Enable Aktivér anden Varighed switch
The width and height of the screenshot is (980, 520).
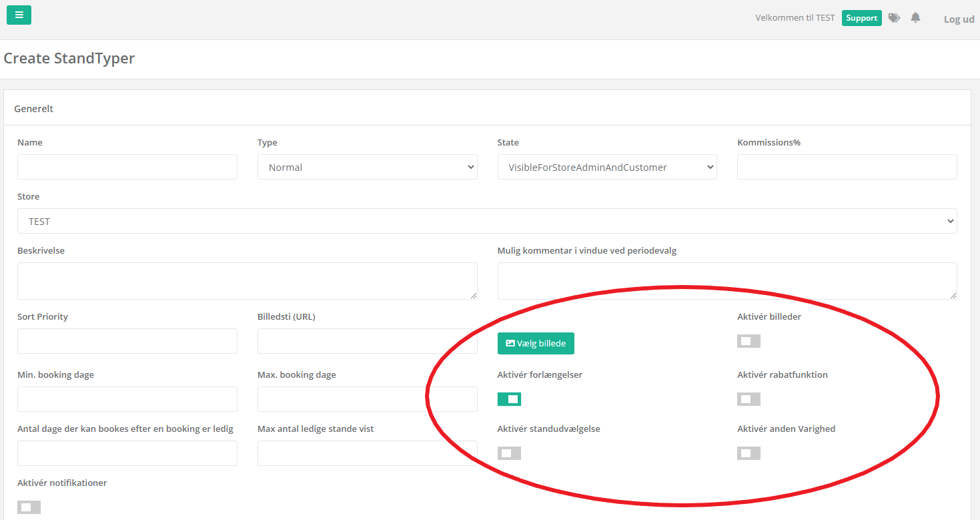click(749, 453)
